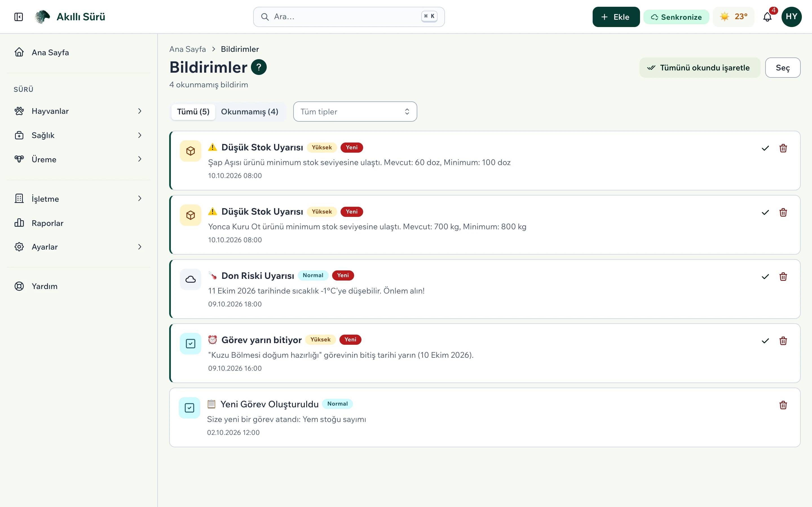Collapse the sidebar panel icon
This screenshot has height=507, width=812.
[18, 17]
